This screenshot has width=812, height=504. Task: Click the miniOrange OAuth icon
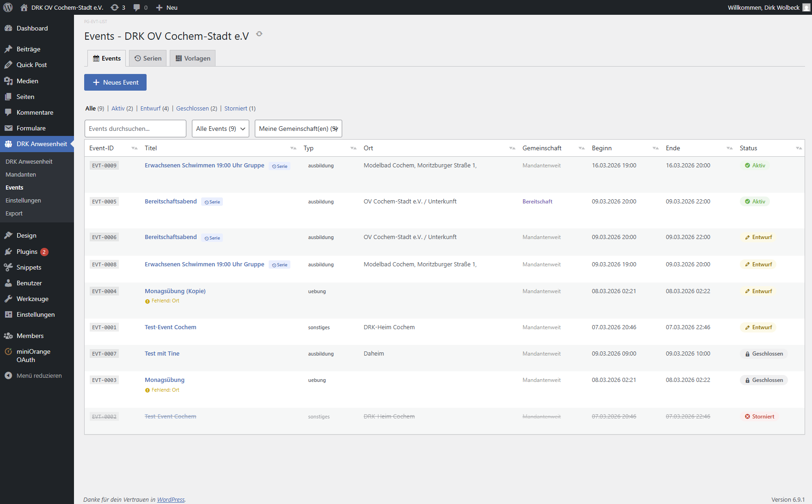click(8, 351)
